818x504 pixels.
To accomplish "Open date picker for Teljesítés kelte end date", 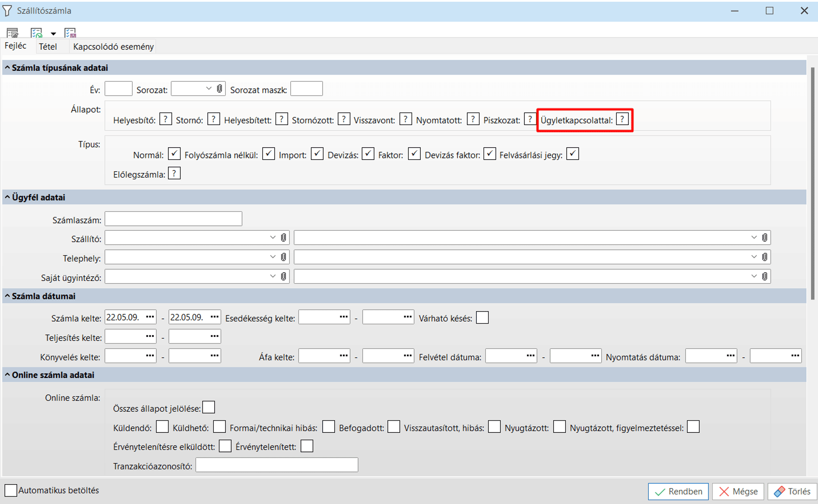I will tap(214, 336).
